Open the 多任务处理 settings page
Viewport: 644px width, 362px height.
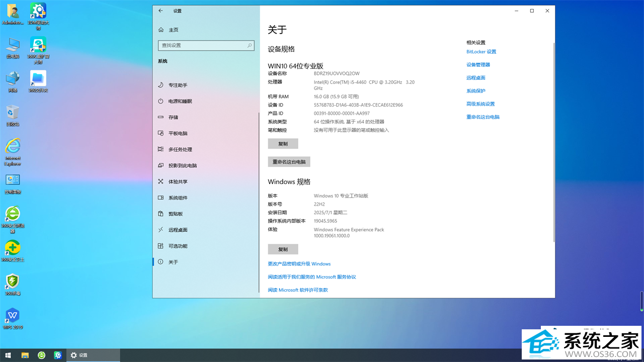pos(206,149)
